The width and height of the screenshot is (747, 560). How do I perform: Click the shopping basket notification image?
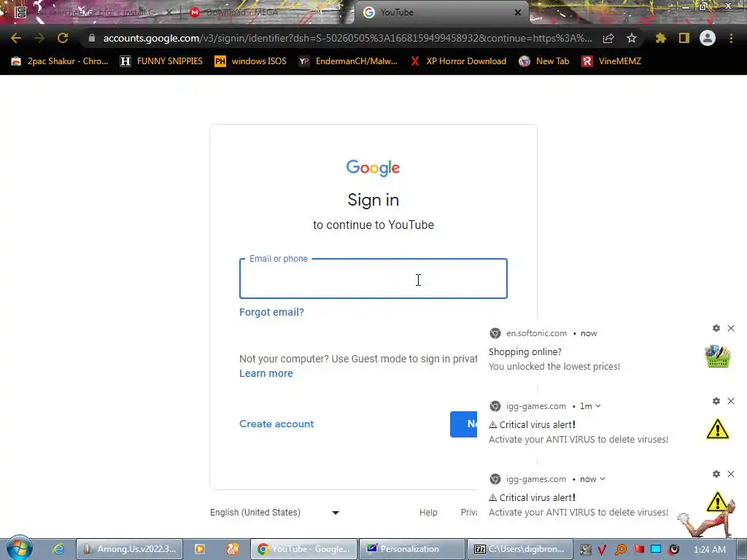pyautogui.click(x=718, y=356)
